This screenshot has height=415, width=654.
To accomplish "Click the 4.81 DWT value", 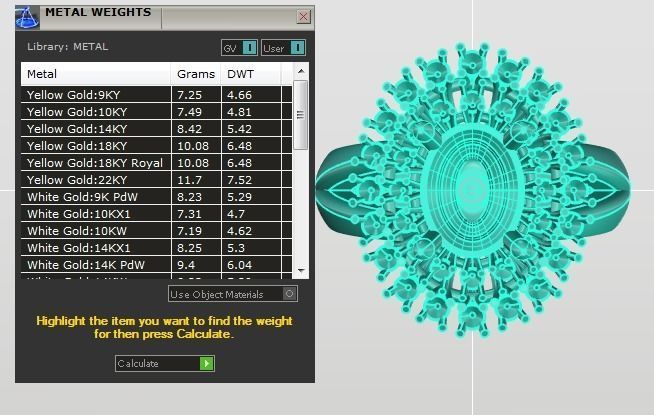I will (x=239, y=112).
